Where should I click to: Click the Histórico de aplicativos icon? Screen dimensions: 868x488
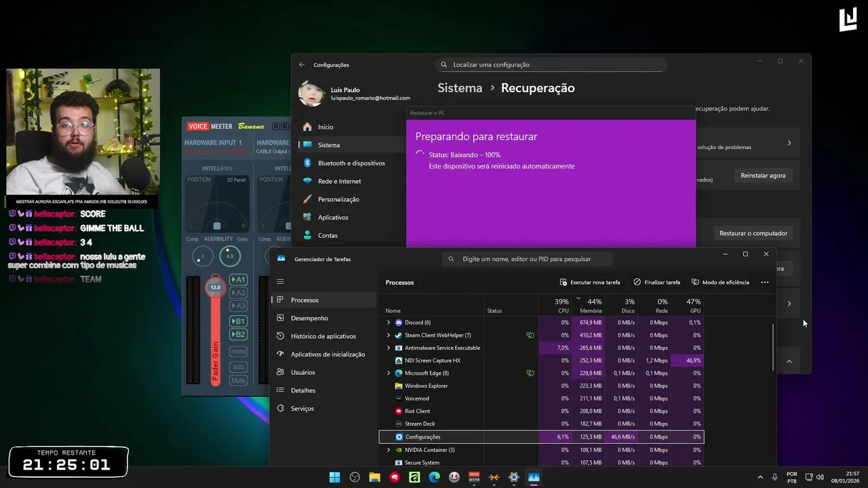coord(281,336)
